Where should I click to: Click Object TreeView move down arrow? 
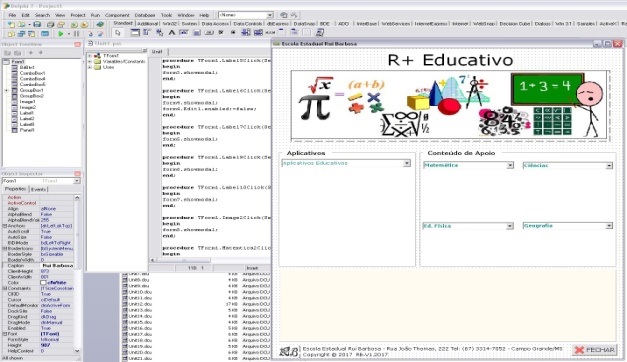(40, 52)
